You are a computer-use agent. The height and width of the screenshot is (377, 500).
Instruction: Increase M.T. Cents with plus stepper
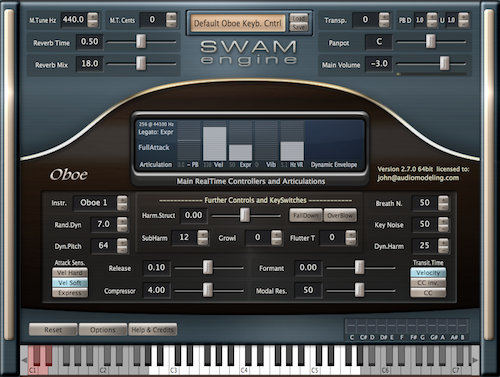click(171, 16)
